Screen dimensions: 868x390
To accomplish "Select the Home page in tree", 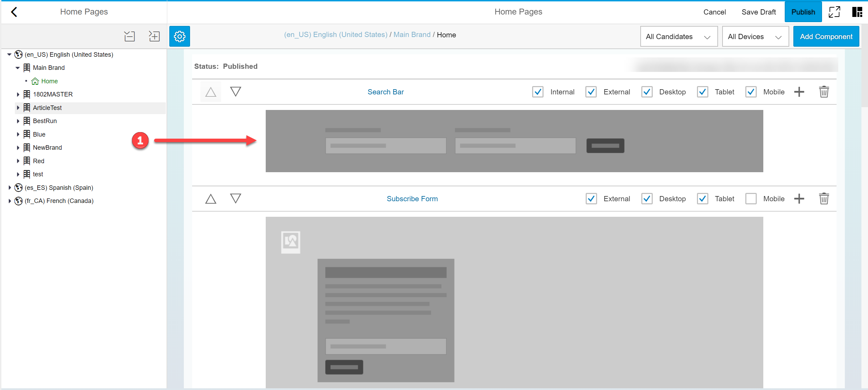I will coord(49,81).
